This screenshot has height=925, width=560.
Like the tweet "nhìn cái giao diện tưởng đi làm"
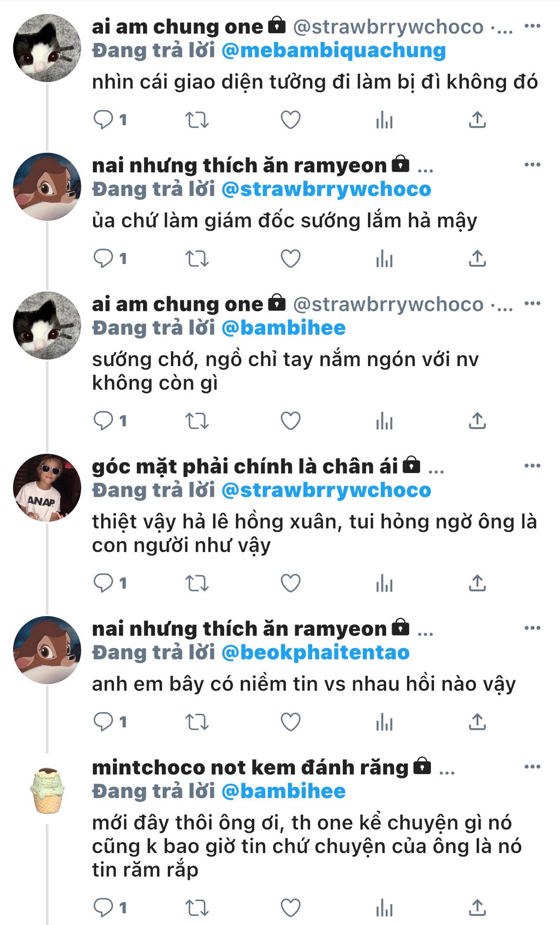click(290, 119)
